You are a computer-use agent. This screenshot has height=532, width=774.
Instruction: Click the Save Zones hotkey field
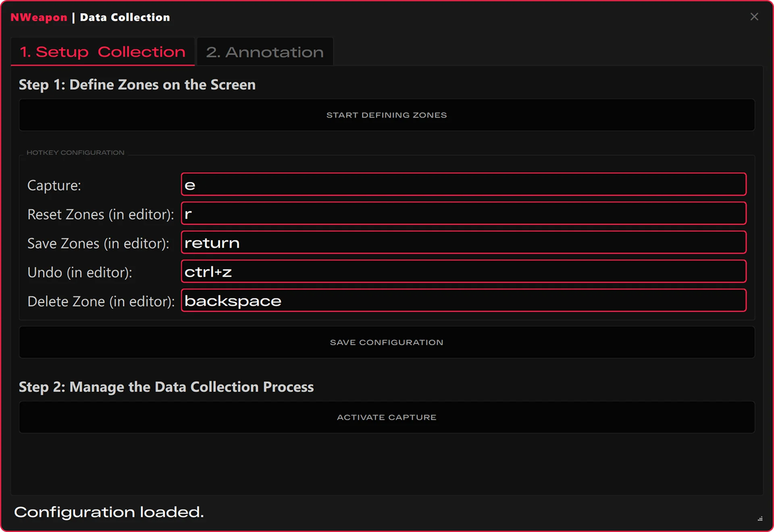coord(463,243)
